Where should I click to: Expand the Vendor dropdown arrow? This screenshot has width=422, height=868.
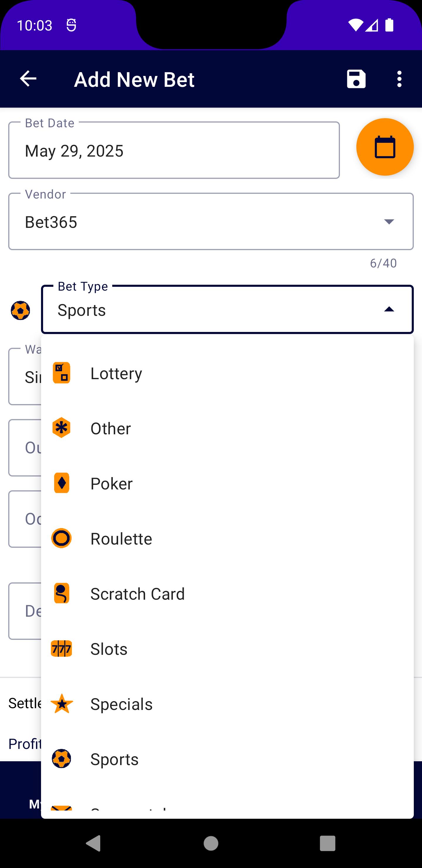click(x=389, y=221)
